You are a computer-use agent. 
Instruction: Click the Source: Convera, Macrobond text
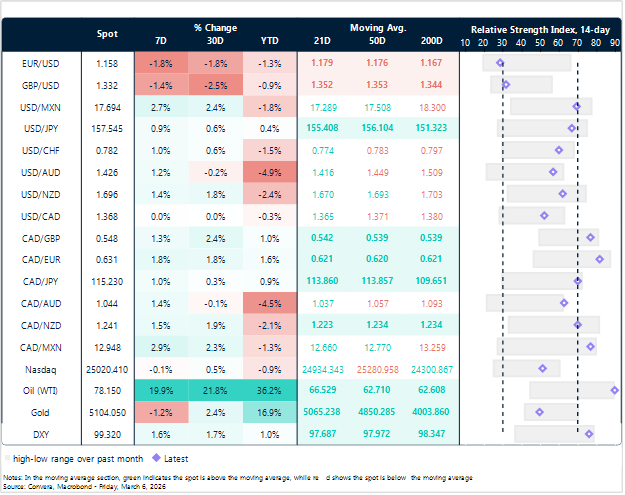[62, 484]
